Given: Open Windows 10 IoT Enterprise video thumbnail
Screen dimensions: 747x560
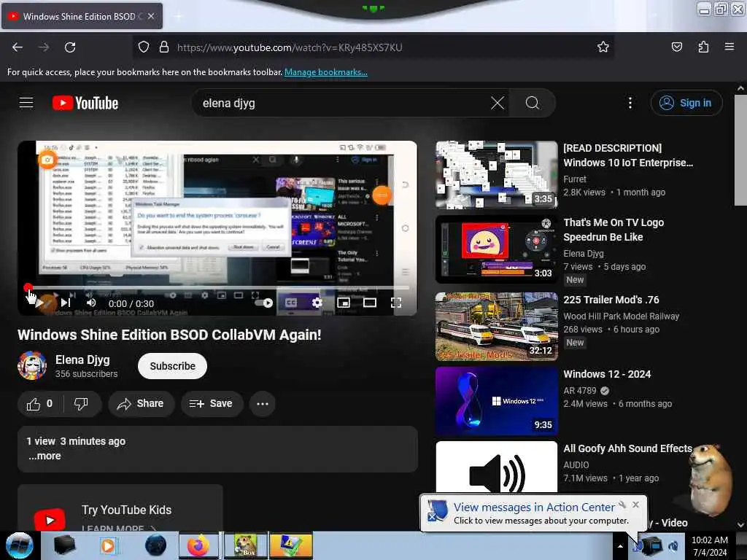Looking at the screenshot, I should 496,174.
